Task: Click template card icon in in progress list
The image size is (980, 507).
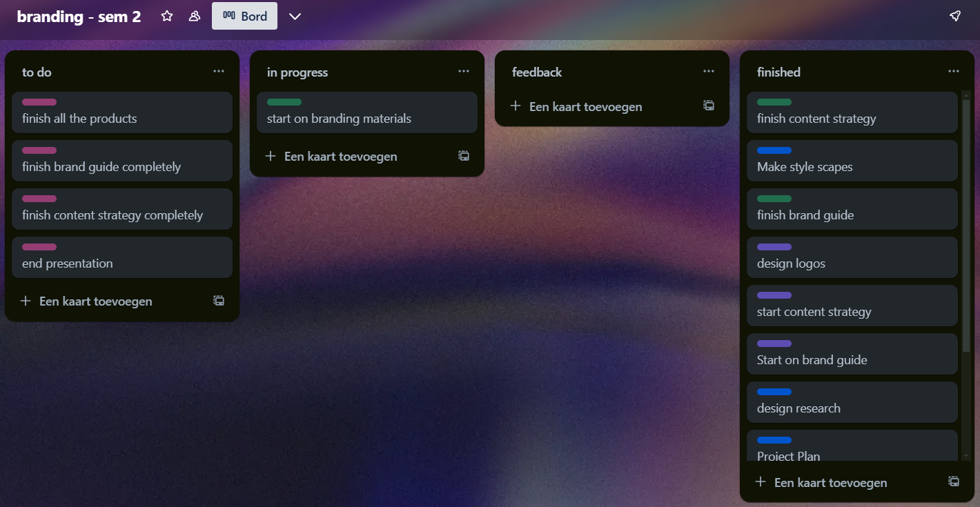Action: pyautogui.click(x=464, y=156)
